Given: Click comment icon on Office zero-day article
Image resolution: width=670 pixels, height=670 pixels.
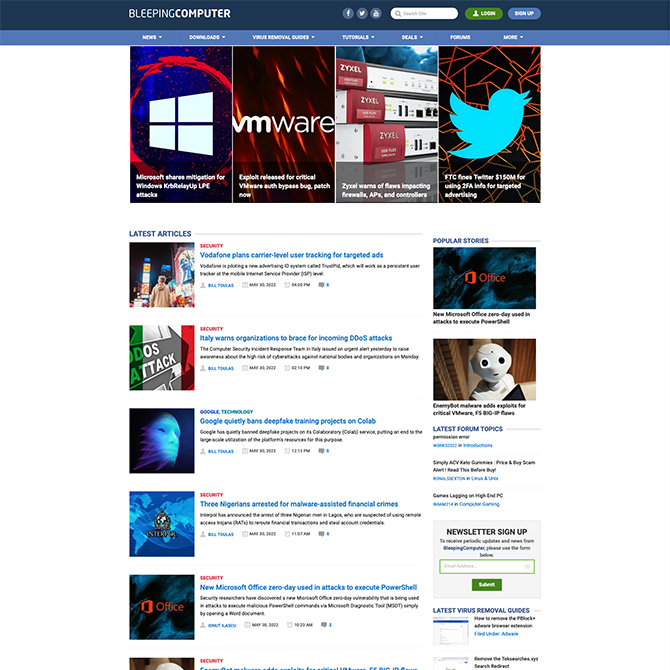Looking at the screenshot, I should click(x=323, y=625).
